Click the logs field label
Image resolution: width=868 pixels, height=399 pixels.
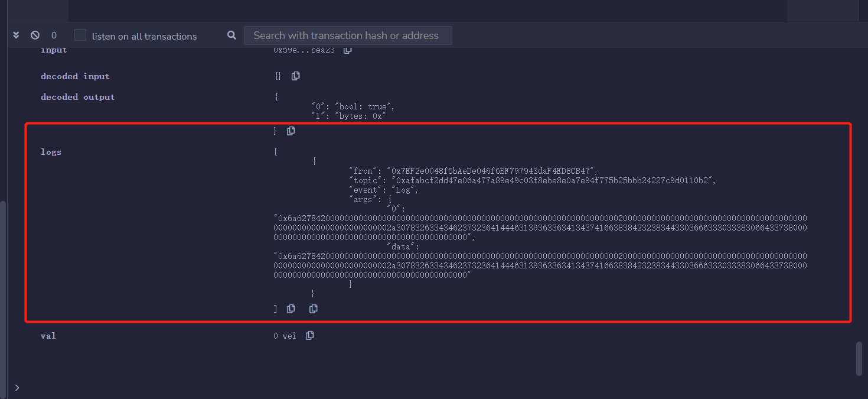51,152
